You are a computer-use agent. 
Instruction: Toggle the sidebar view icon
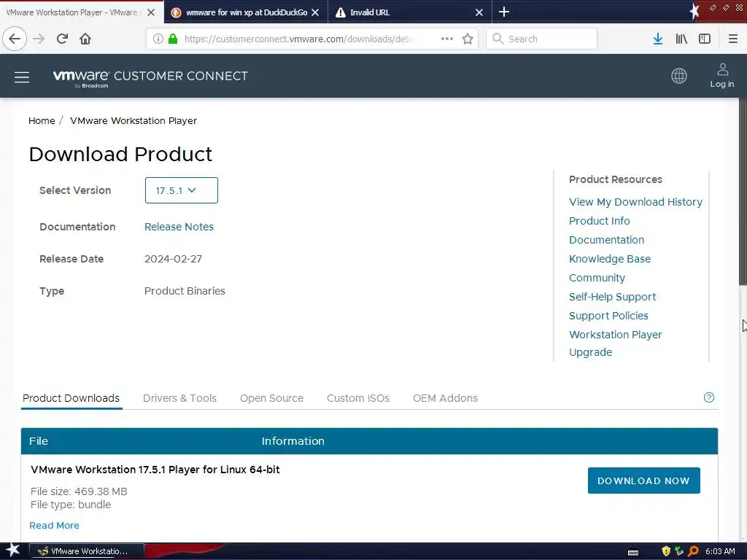click(x=705, y=39)
